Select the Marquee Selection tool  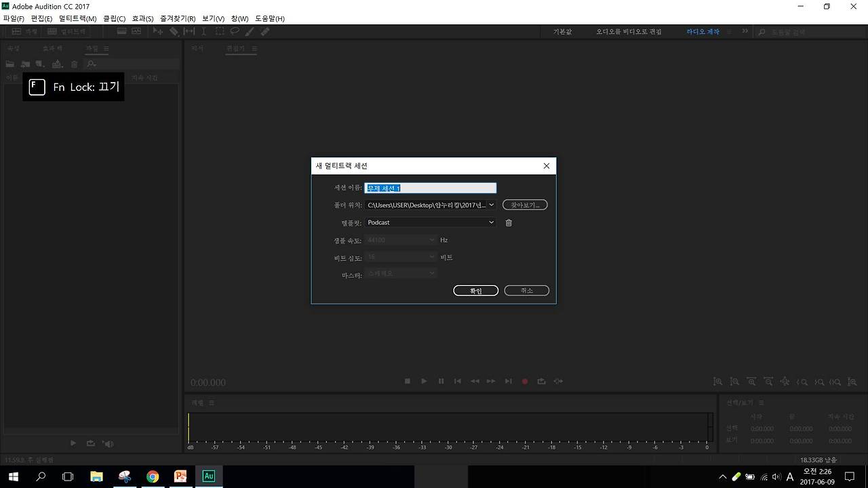coord(220,31)
